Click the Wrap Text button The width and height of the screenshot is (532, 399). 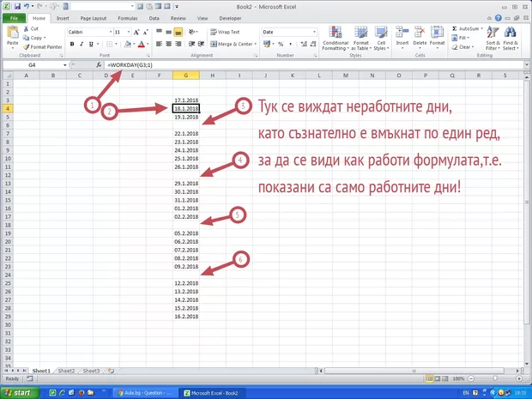[x=225, y=32]
